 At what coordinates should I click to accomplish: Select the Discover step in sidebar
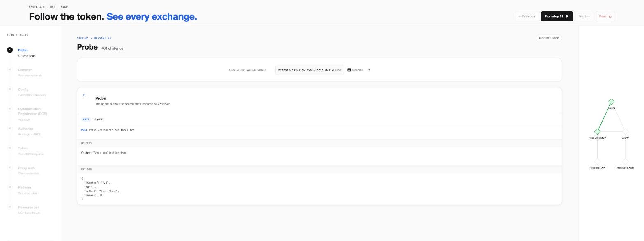pyautogui.click(x=30, y=72)
